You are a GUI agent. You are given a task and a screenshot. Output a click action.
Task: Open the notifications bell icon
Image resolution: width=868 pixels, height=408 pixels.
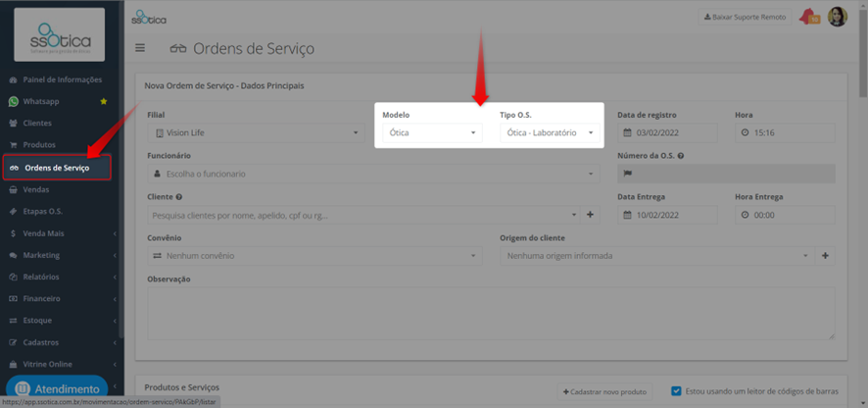tap(809, 18)
